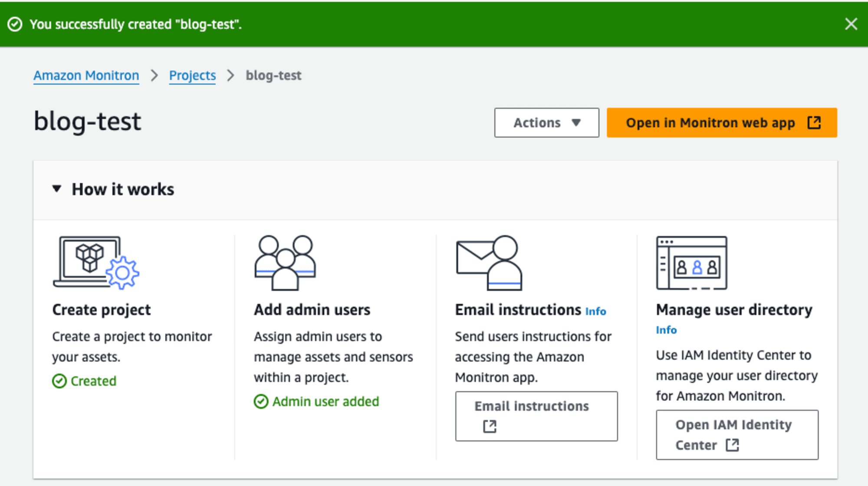Click the 'How it works' title text
The height and width of the screenshot is (486, 868).
pyautogui.click(x=123, y=189)
